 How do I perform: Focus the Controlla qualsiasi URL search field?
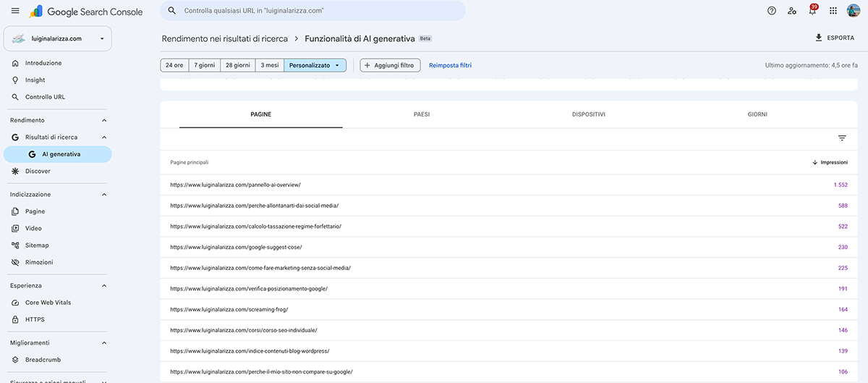tap(312, 11)
